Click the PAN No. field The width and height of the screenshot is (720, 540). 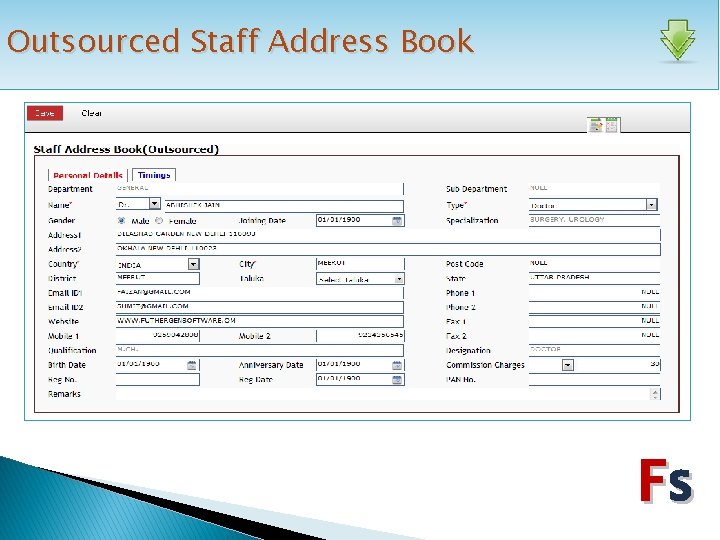595,379
